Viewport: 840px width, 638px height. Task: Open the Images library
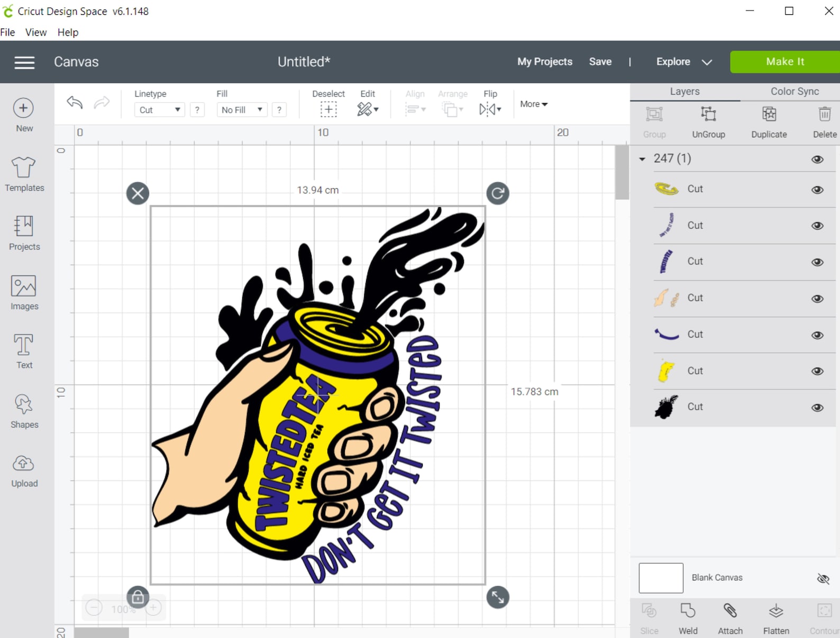pos(24,293)
